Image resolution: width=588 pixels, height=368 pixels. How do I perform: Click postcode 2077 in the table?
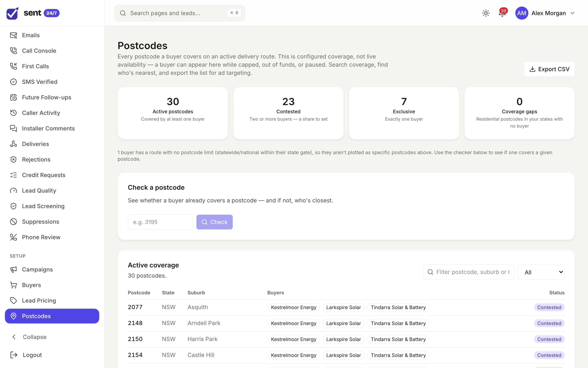click(x=135, y=307)
